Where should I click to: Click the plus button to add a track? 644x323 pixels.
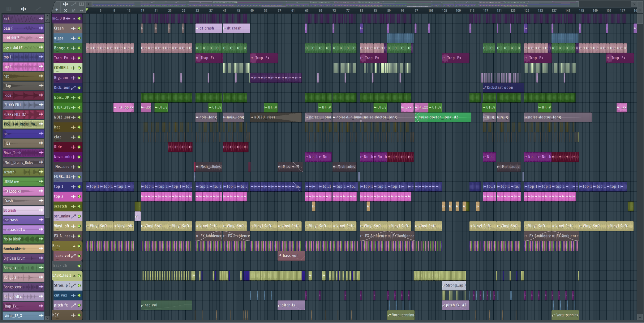pos(57,10)
